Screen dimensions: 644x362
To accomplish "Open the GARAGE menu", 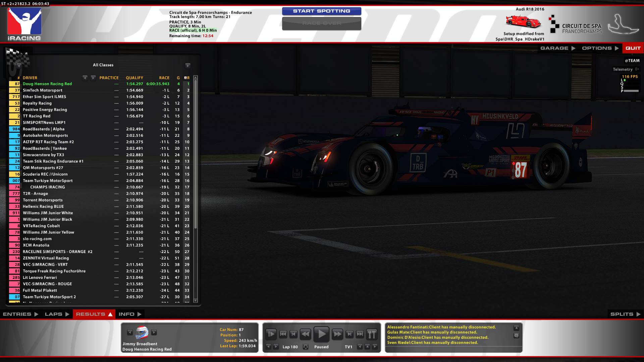I will [x=558, y=48].
